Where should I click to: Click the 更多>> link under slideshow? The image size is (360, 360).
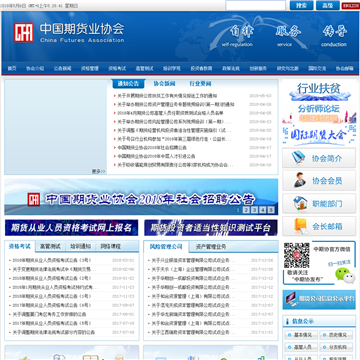click(98, 171)
